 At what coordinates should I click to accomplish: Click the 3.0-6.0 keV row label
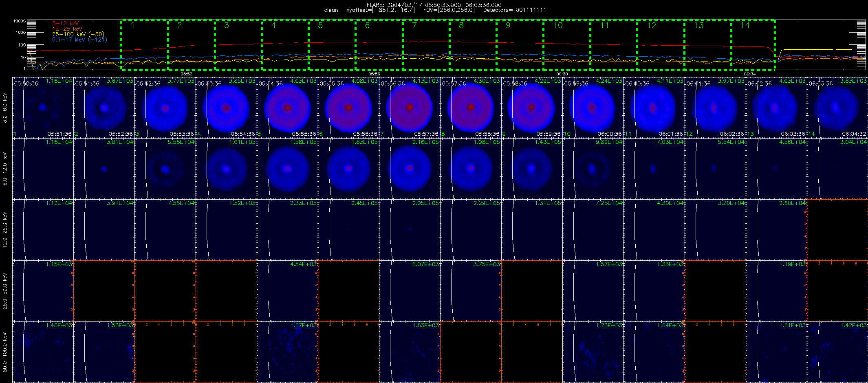coord(5,108)
